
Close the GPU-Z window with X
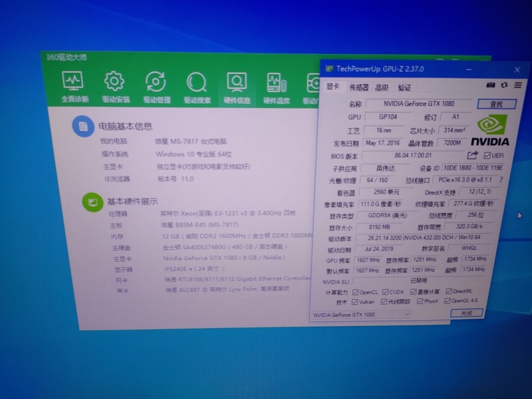517,70
